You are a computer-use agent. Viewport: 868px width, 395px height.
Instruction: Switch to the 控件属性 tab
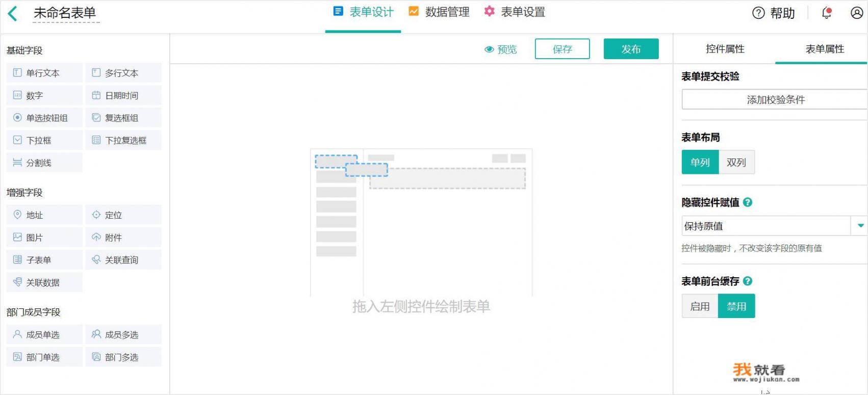pos(725,49)
